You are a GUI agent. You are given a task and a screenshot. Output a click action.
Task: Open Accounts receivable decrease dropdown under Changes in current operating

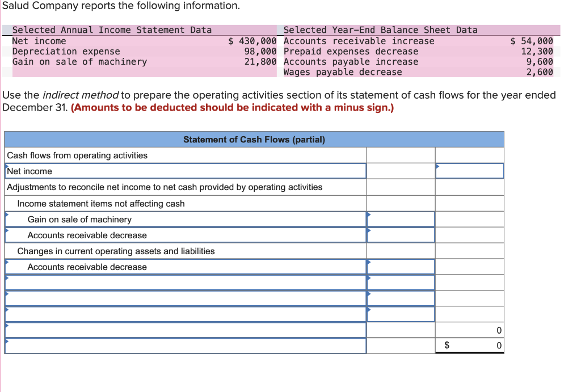point(186,267)
